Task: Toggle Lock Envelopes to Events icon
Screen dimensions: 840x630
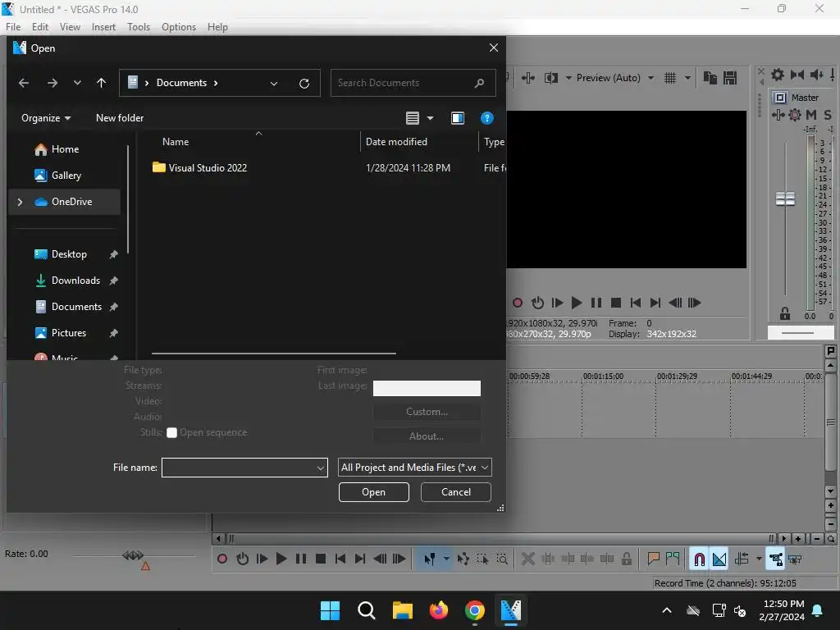Action: (775, 559)
